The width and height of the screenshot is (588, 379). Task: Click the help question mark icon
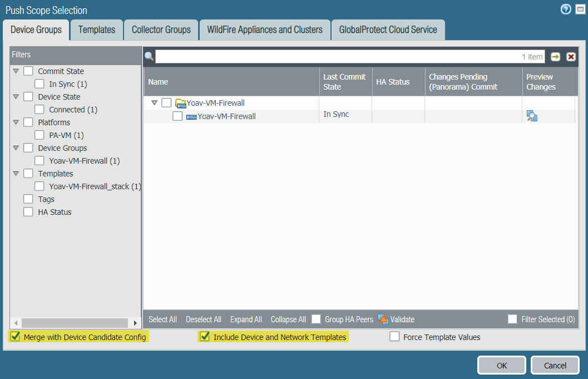(566, 9)
